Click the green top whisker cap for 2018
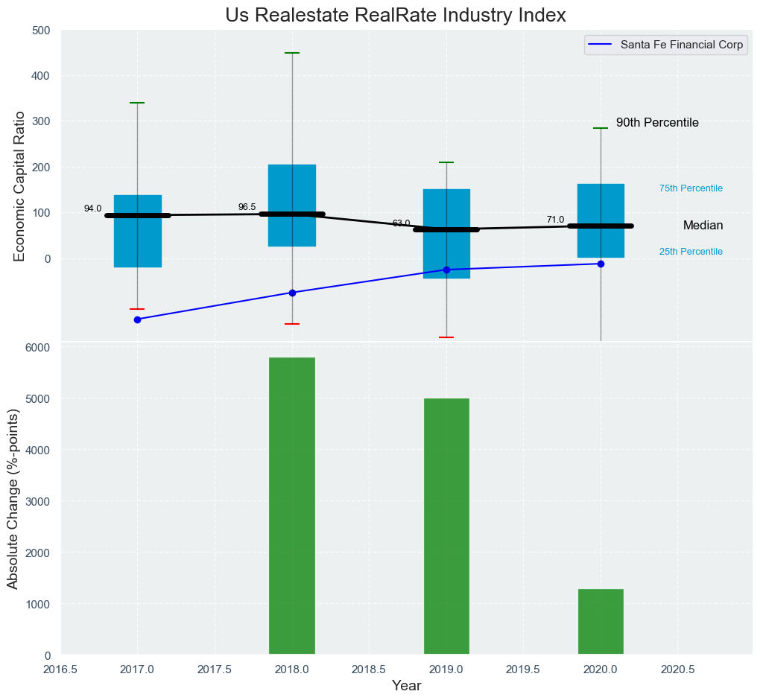This screenshot has width=760, height=700. tap(292, 53)
